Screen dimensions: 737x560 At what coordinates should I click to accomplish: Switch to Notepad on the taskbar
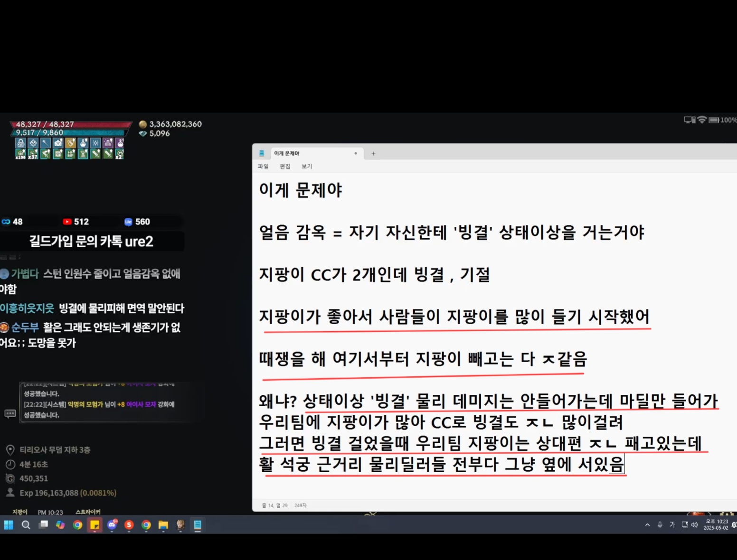(x=198, y=524)
